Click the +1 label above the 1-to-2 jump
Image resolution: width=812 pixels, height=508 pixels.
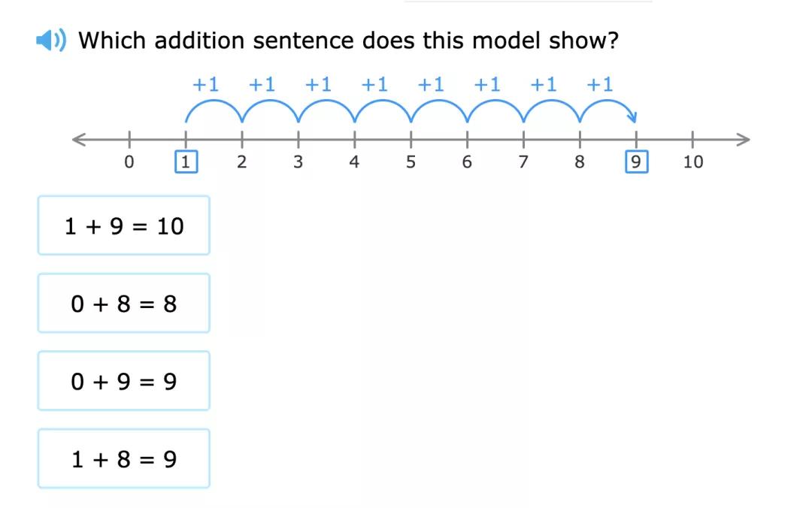point(205,85)
